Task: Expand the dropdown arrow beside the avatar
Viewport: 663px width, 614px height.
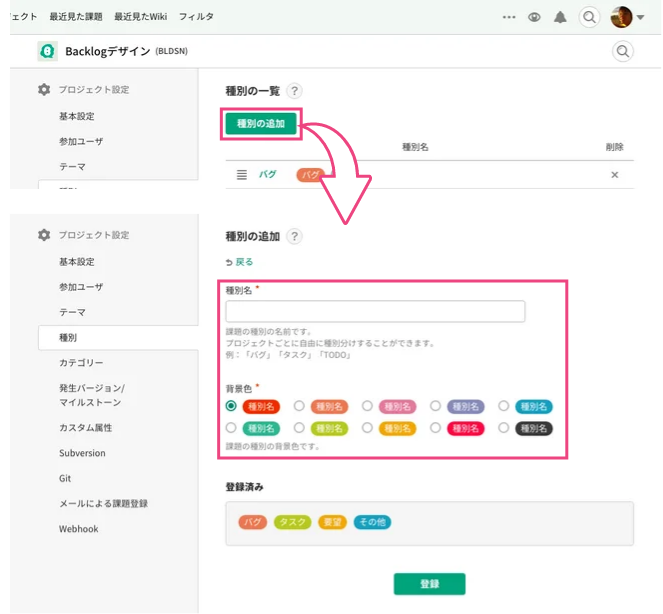Action: tap(640, 17)
